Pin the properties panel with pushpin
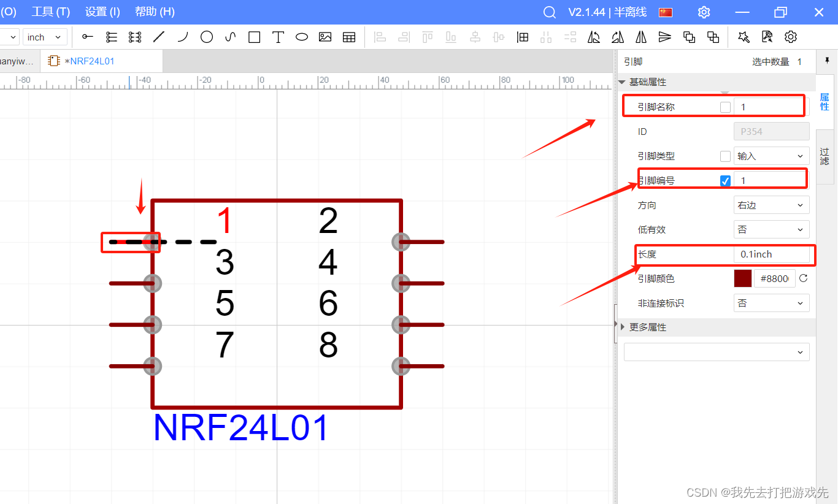 click(x=827, y=61)
